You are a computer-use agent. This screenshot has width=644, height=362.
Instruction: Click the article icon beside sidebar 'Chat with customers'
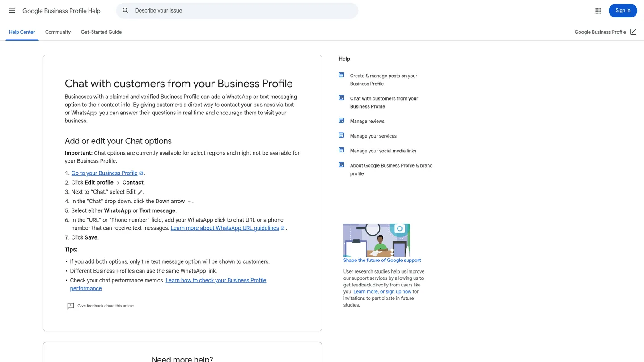point(341,98)
